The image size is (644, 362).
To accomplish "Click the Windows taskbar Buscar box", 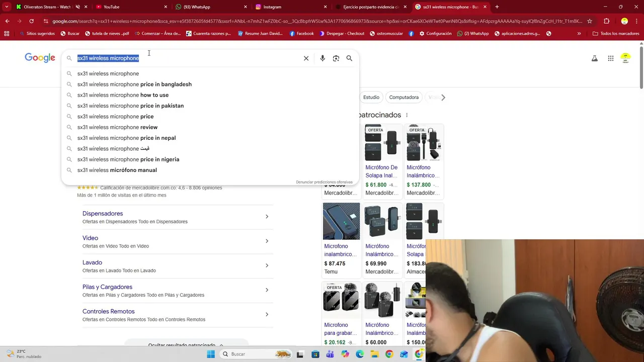I will tap(257, 354).
